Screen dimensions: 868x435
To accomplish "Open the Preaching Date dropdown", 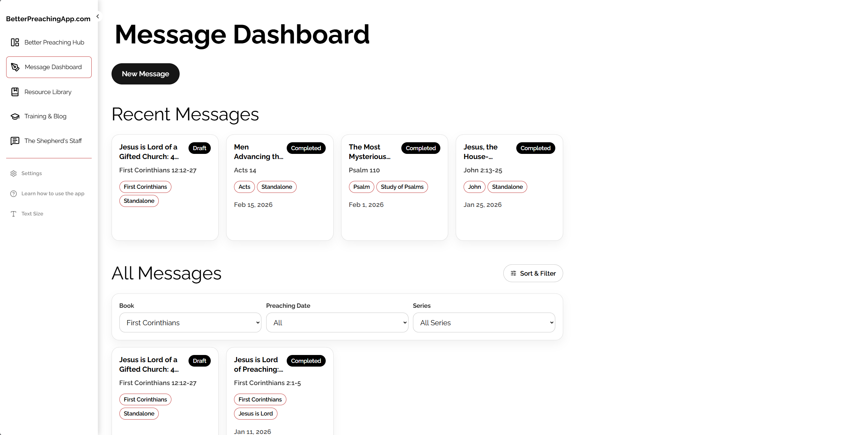I will (337, 322).
